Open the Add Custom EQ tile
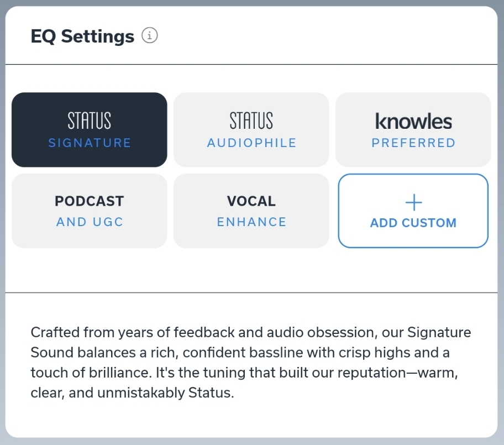Screen dimensions: 504x445 413,211
